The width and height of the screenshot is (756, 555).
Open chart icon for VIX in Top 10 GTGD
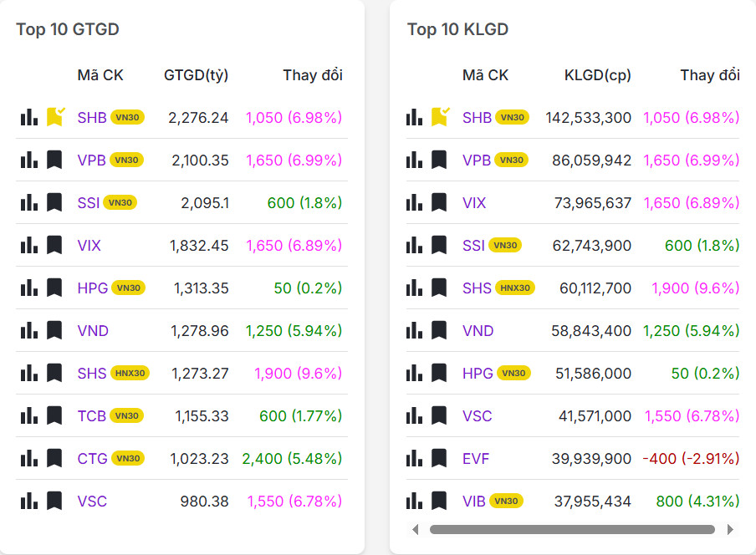(x=29, y=245)
